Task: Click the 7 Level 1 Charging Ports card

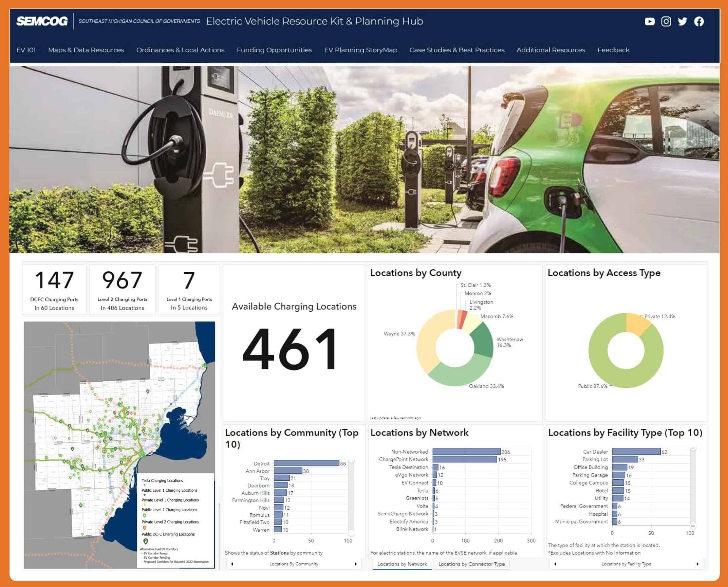Action: 189,289
